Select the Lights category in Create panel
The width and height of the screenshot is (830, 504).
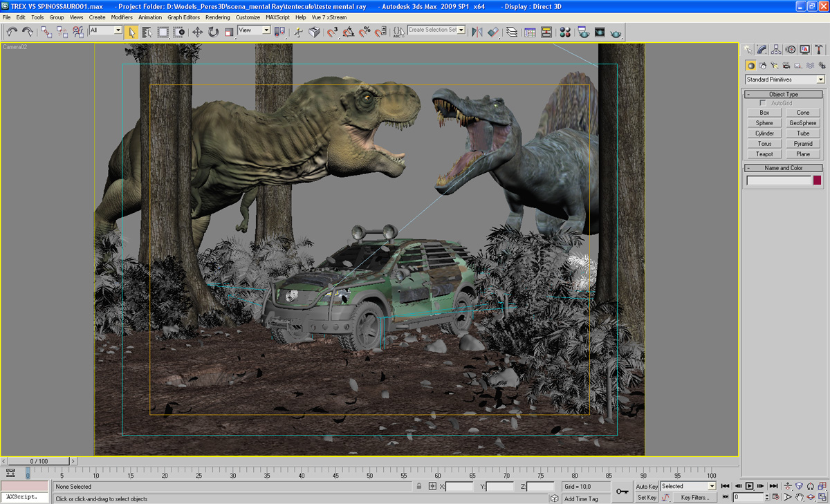click(x=775, y=66)
